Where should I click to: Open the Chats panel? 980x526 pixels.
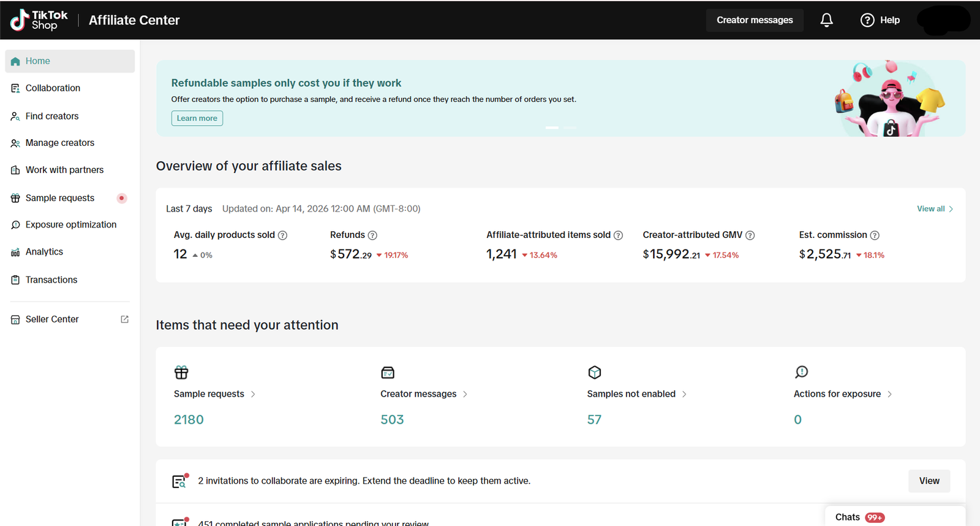[895, 517]
